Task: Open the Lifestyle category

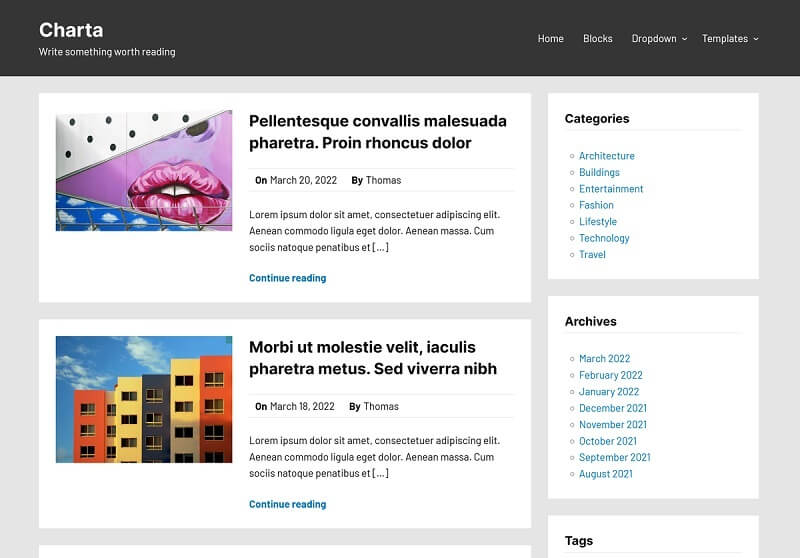Action: [x=597, y=221]
